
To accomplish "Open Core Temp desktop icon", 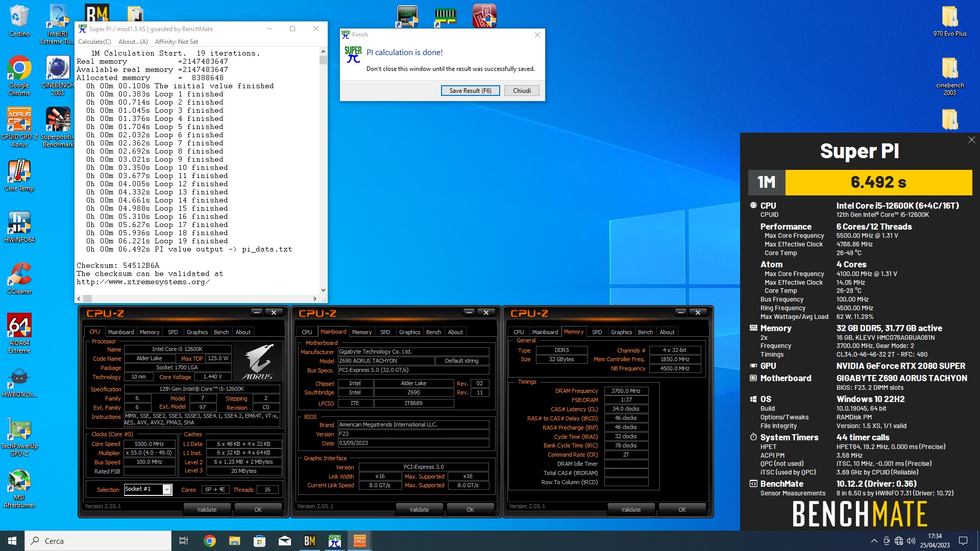I will (x=19, y=175).
